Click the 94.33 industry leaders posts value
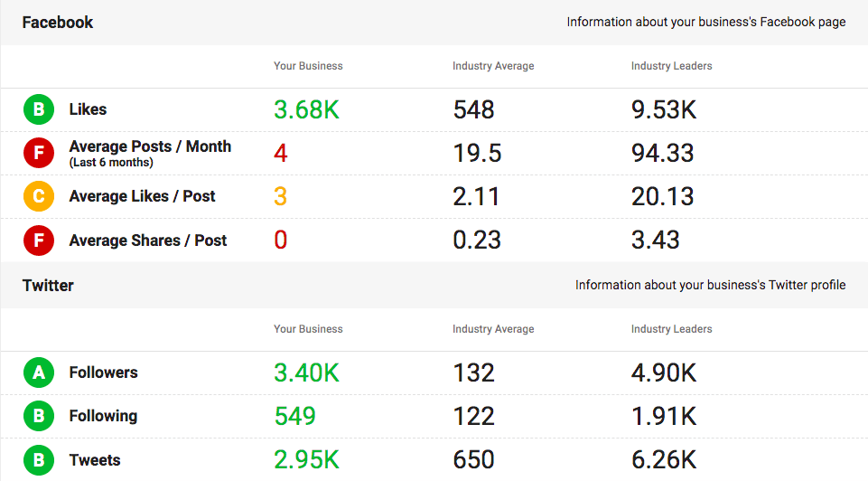Viewport: 868px width, 481px height. [662, 154]
